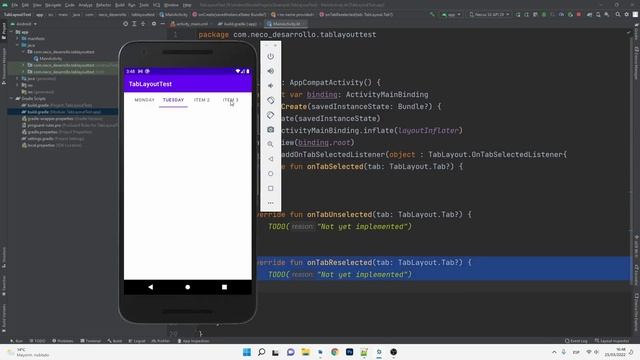Viewport: 640px width, 360px height.
Task: Expand the manifests folder
Action: 18,38
